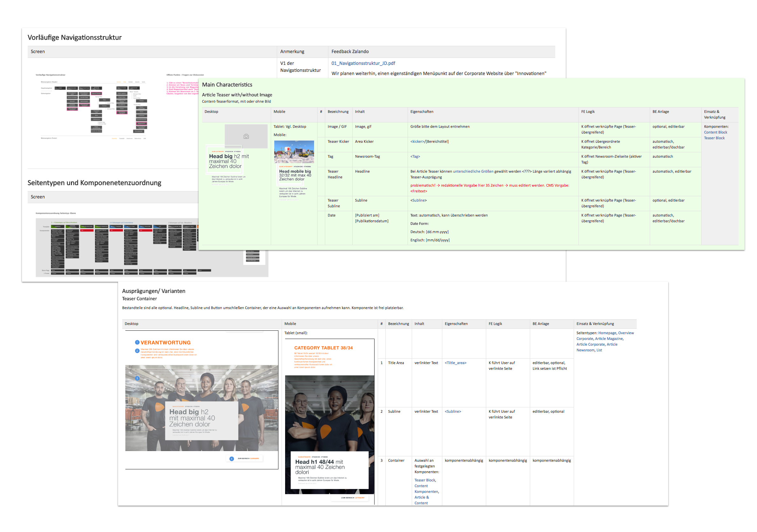Viewport: 757px width, 532px height.
Task: Click blue marker 3 on the team photo
Action: (x=137, y=378)
